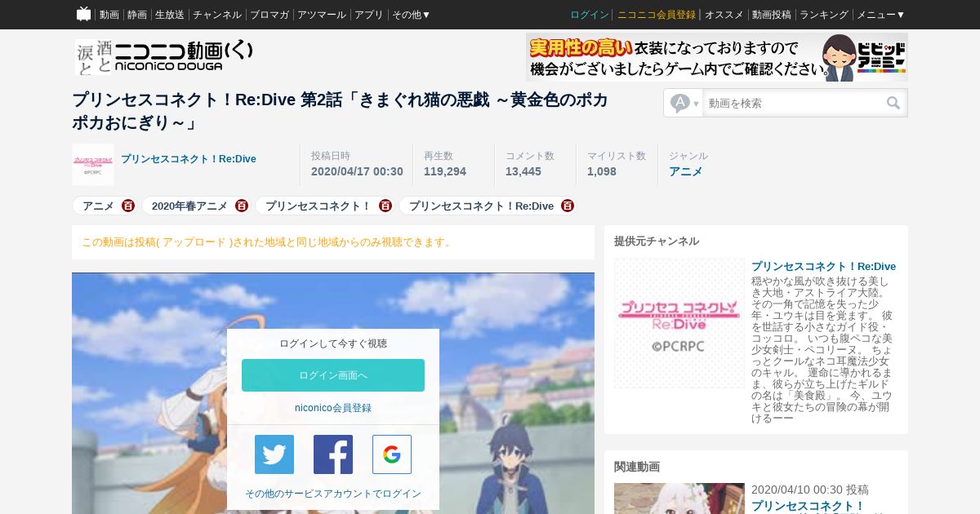Click related video date 2020/04/10 00:30 投稿
This screenshot has width=980, height=514.
(810, 490)
